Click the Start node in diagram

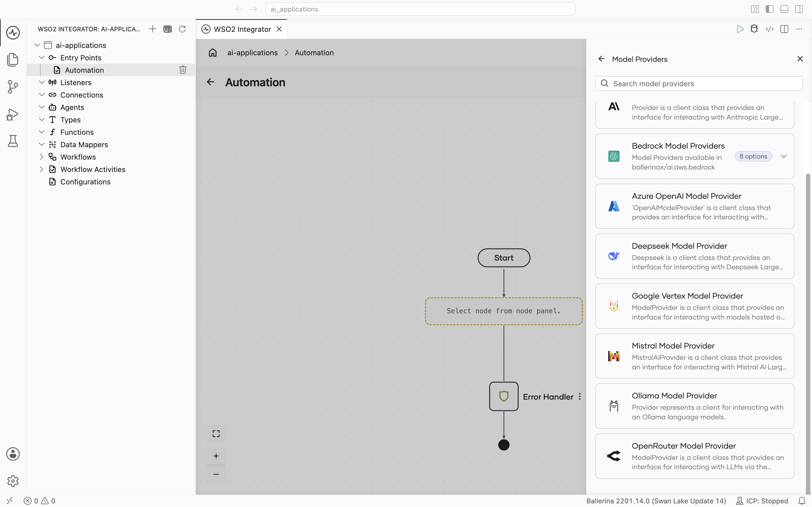(x=504, y=257)
